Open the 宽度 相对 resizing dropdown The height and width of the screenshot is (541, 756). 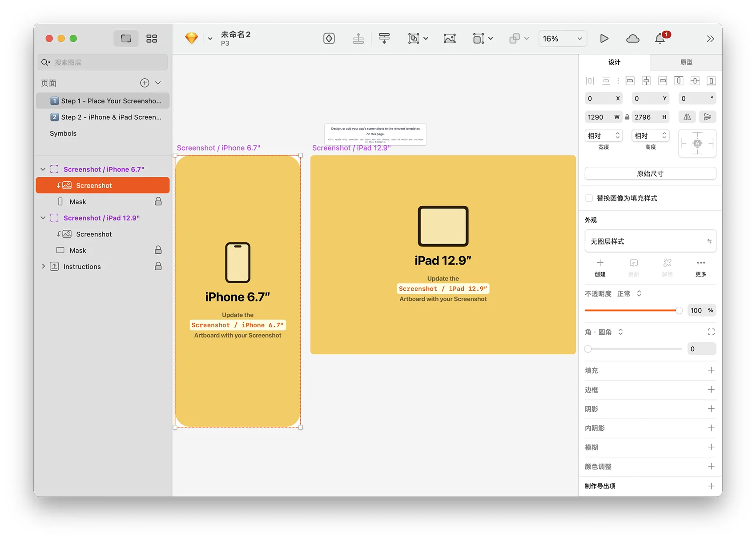(603, 136)
